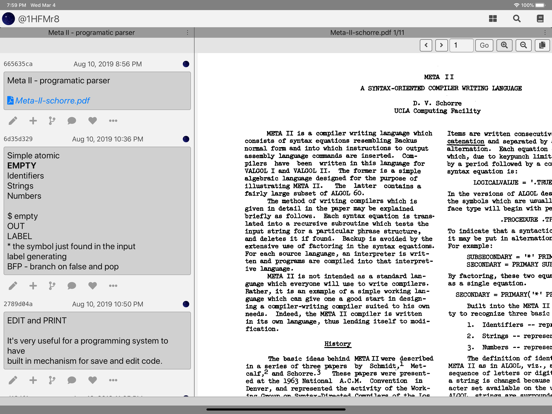Like the EDIT and PRINT note
552x414 pixels.
pyautogui.click(x=93, y=380)
